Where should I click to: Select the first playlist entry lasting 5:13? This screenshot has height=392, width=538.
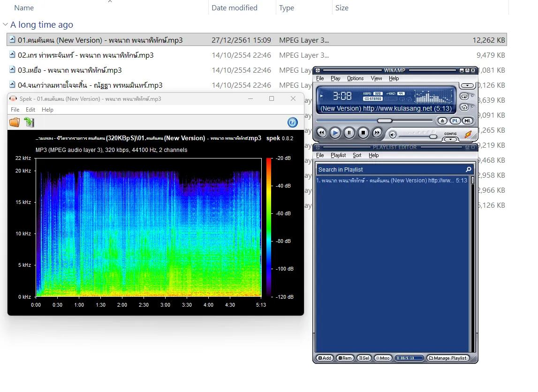pos(392,181)
